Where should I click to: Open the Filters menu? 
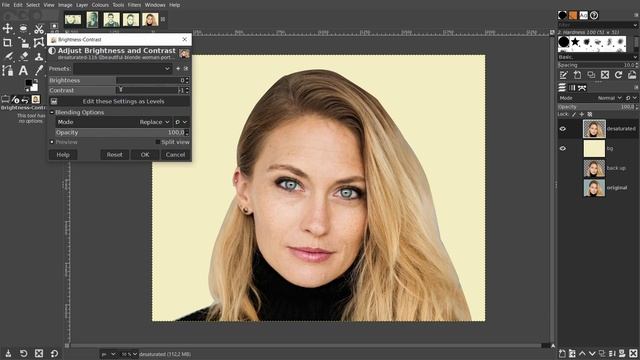(x=134, y=5)
